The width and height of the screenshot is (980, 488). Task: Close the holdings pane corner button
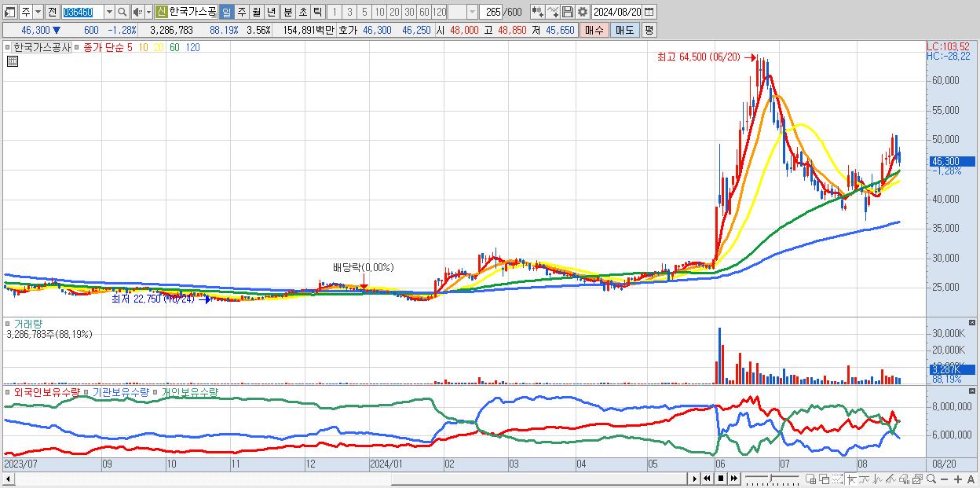pyautogui.click(x=973, y=391)
